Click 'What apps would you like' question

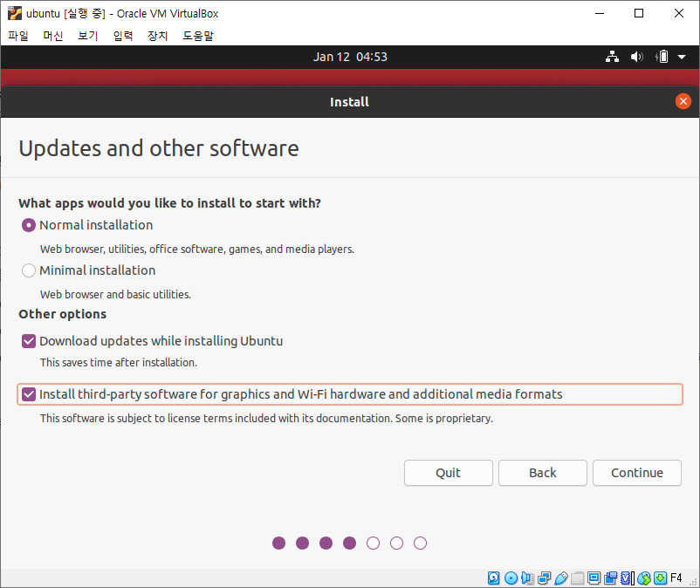click(x=169, y=203)
